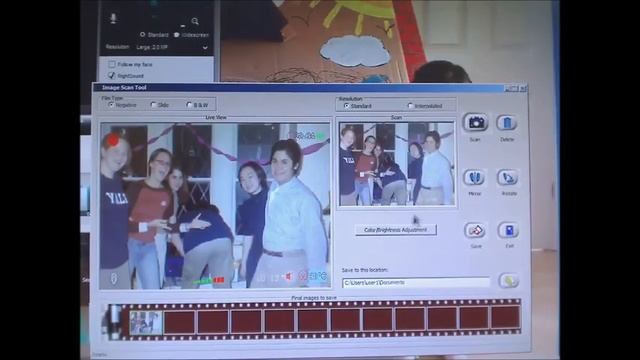Open the webcam Resolution dropdown
Image resolution: width=640 pixels, height=360 pixels.
[205, 47]
